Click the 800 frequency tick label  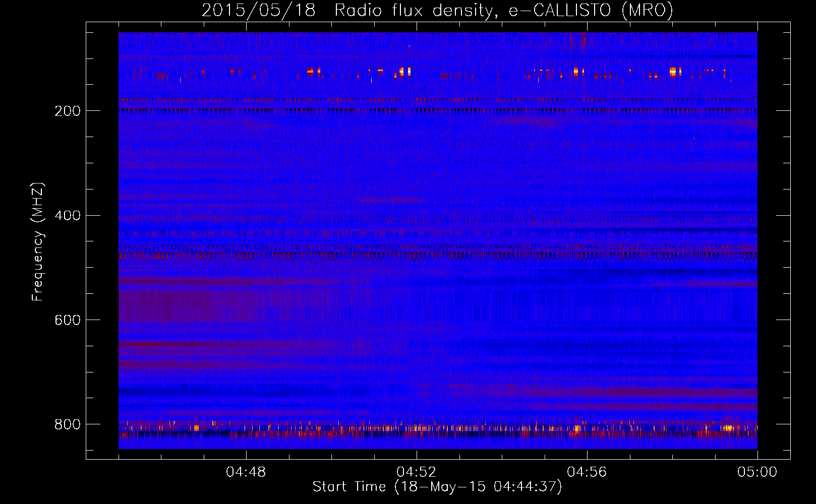pos(67,424)
